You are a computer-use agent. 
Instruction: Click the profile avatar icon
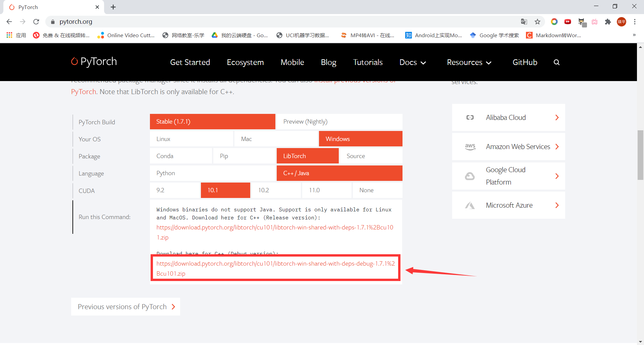click(x=622, y=22)
